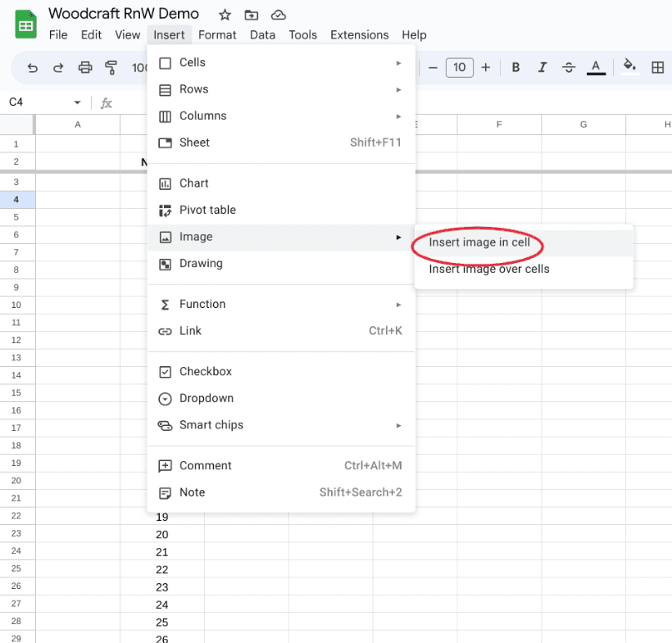Open the Format menu

pos(217,34)
